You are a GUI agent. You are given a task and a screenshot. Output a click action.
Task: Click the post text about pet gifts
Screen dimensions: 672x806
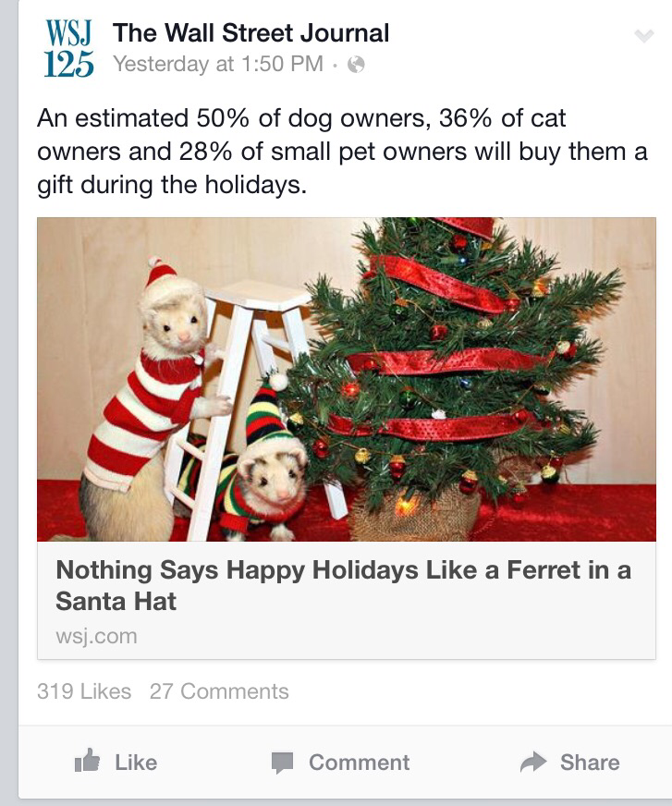tap(342, 152)
